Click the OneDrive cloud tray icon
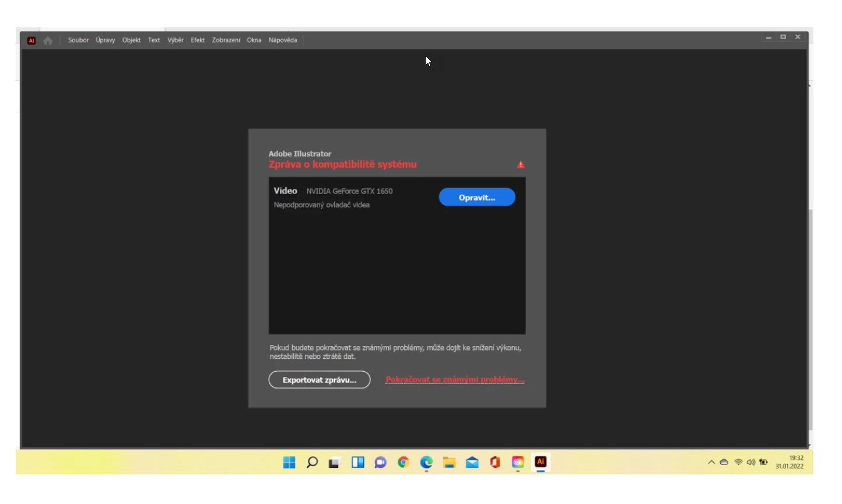This screenshot has height=504, width=842. (724, 462)
